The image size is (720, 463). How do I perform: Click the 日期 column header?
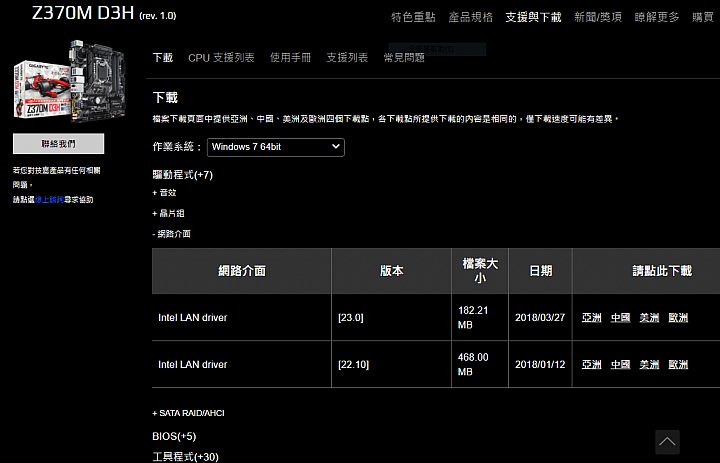coord(540,271)
